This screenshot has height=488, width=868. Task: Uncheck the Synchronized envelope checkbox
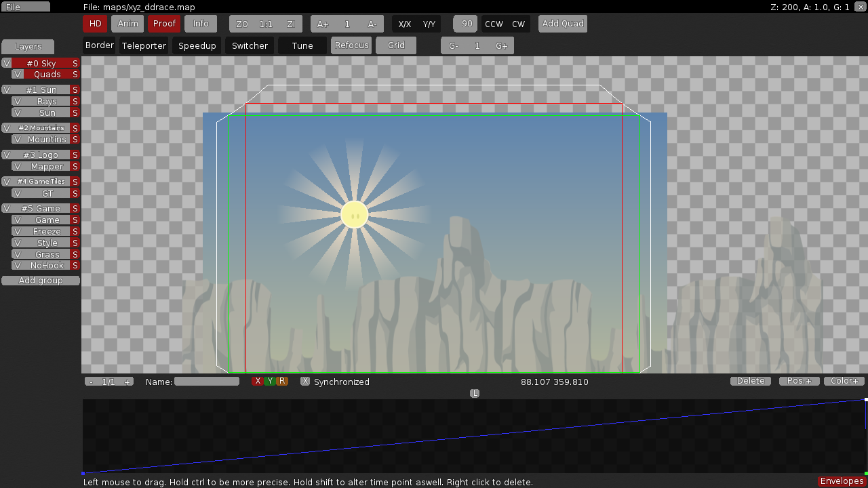coord(305,382)
